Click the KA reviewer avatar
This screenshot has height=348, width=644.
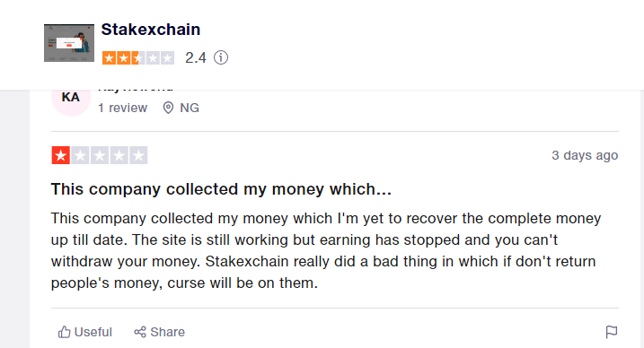click(71, 97)
